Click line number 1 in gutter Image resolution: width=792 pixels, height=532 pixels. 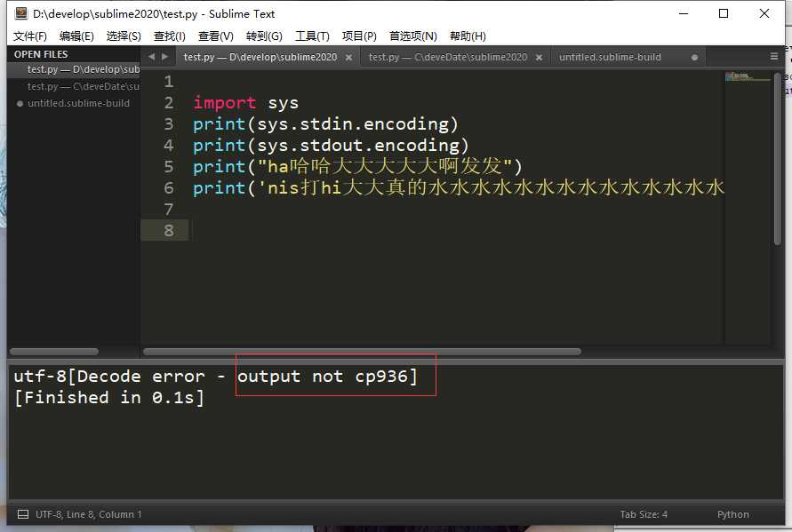tap(169, 82)
